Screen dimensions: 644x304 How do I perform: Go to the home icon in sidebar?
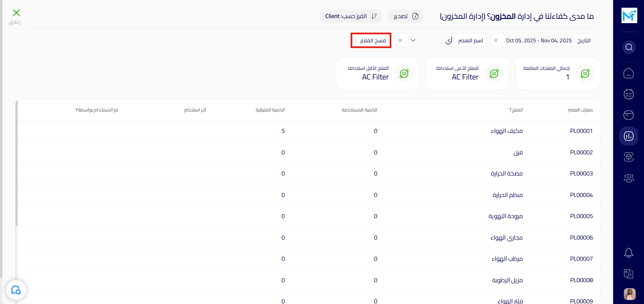point(629,73)
